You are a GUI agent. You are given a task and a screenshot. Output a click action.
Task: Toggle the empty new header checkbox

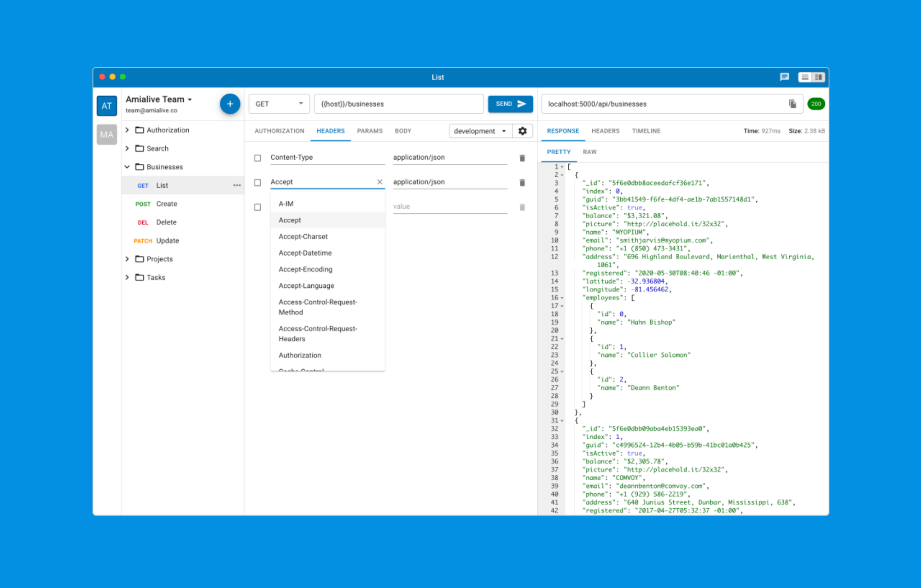pyautogui.click(x=257, y=207)
